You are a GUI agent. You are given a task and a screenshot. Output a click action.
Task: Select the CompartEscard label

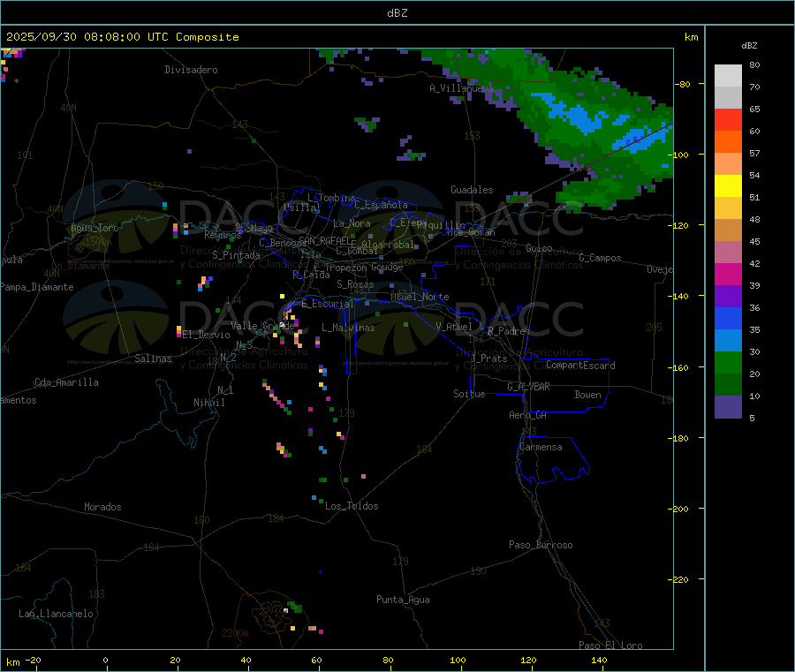coord(580,365)
